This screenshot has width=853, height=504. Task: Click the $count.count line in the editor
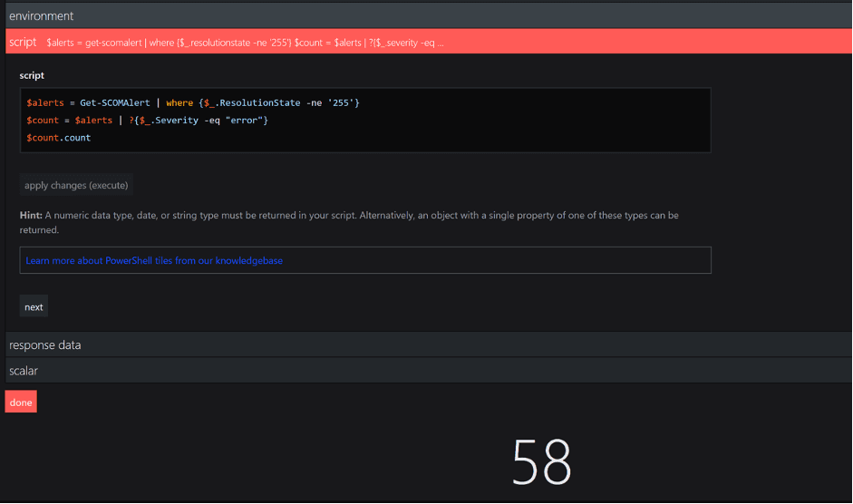(59, 138)
